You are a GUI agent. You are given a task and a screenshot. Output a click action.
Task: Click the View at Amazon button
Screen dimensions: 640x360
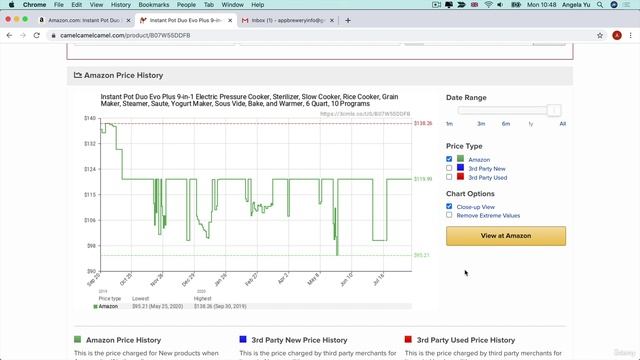point(506,236)
